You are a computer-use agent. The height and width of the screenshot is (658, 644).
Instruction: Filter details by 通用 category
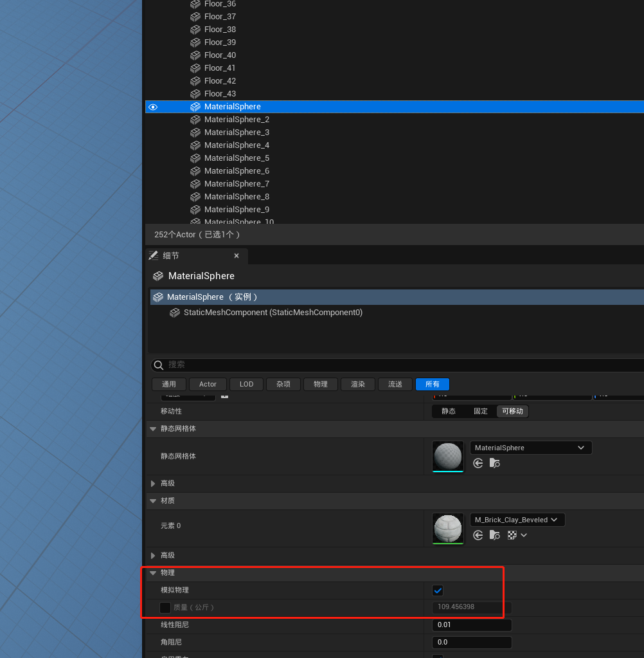169,385
